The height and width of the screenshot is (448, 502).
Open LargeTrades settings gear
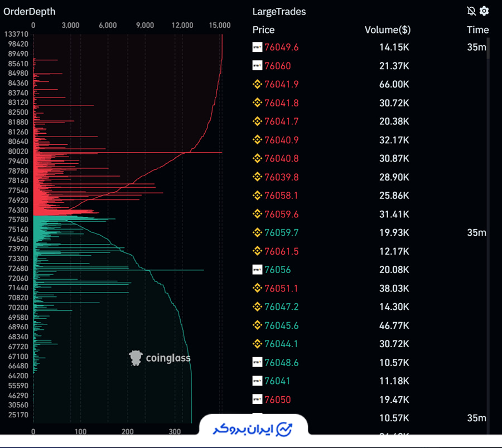pyautogui.click(x=484, y=11)
